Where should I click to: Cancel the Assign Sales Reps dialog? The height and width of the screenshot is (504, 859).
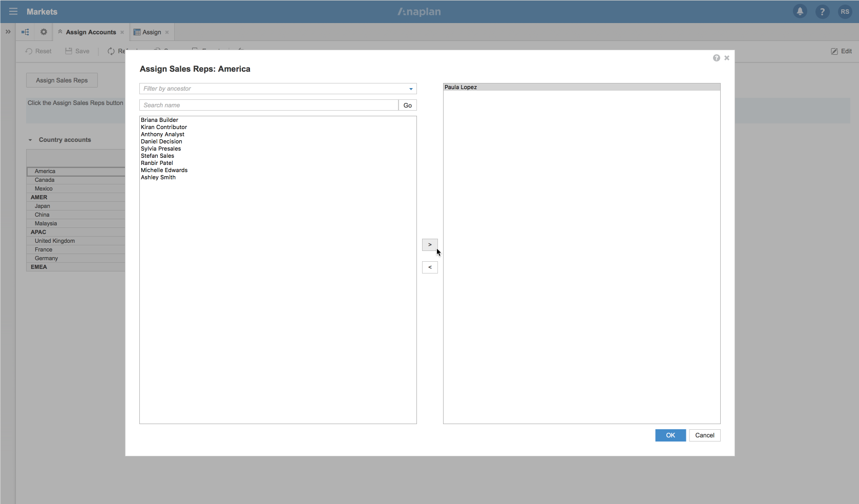coord(704,435)
